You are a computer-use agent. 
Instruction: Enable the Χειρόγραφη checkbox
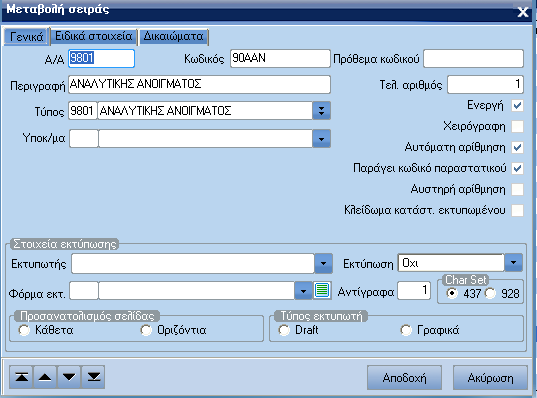point(517,126)
